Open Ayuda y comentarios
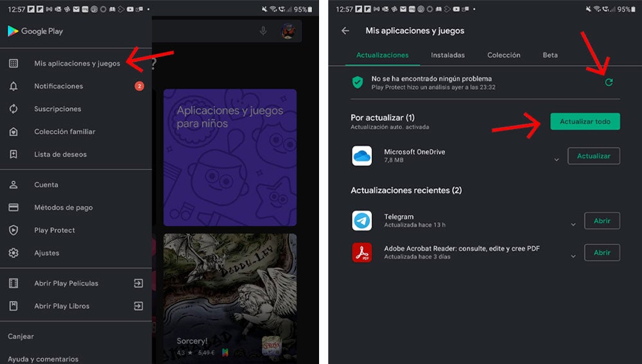This screenshot has height=364, width=642. (x=43, y=359)
